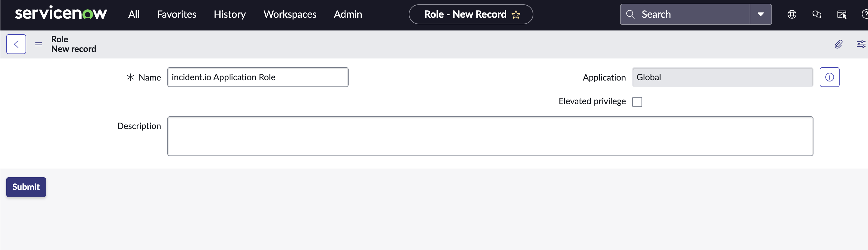Open the form personalize sliders icon
The height and width of the screenshot is (250, 868).
861,44
